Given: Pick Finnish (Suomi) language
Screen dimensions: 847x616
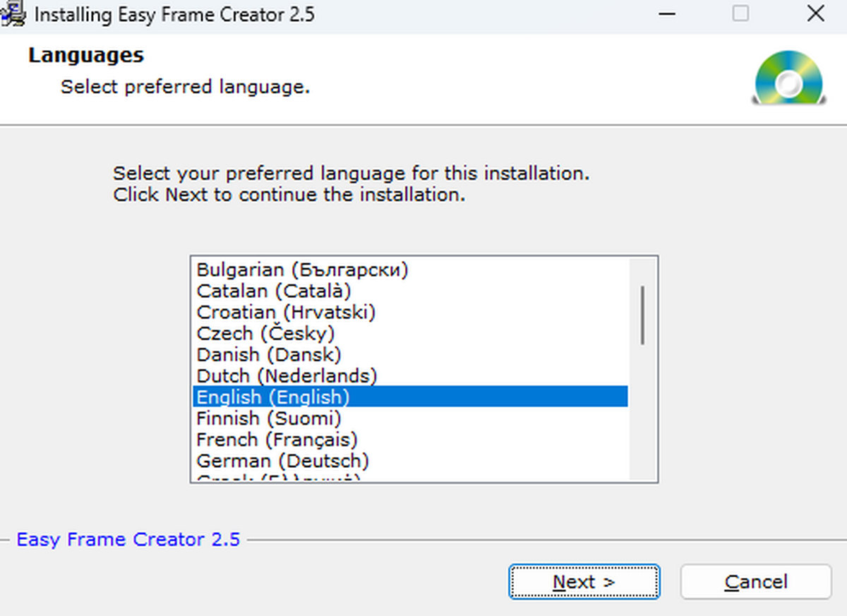Looking at the screenshot, I should (410, 418).
